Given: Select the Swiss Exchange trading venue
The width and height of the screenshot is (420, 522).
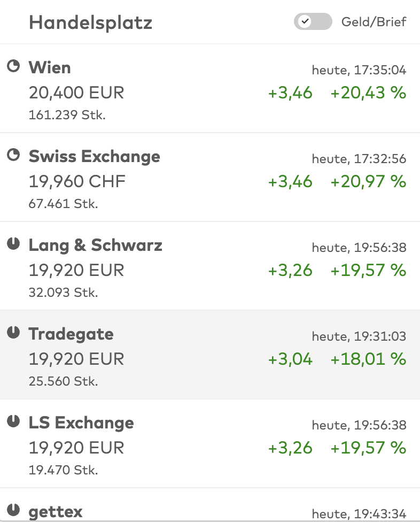Looking at the screenshot, I should point(210,177).
